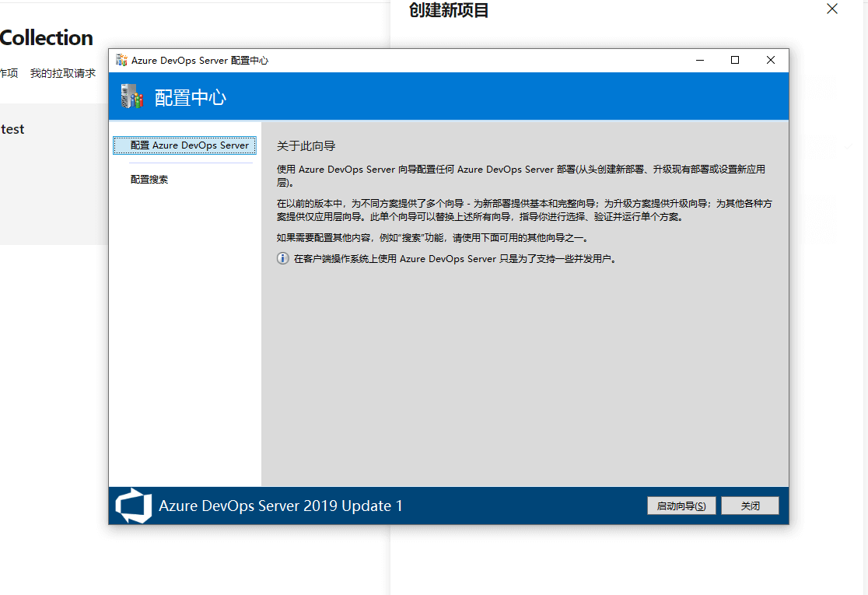Click the 配置中心 title in blue banner
The height and width of the screenshot is (595, 868).
tap(191, 97)
